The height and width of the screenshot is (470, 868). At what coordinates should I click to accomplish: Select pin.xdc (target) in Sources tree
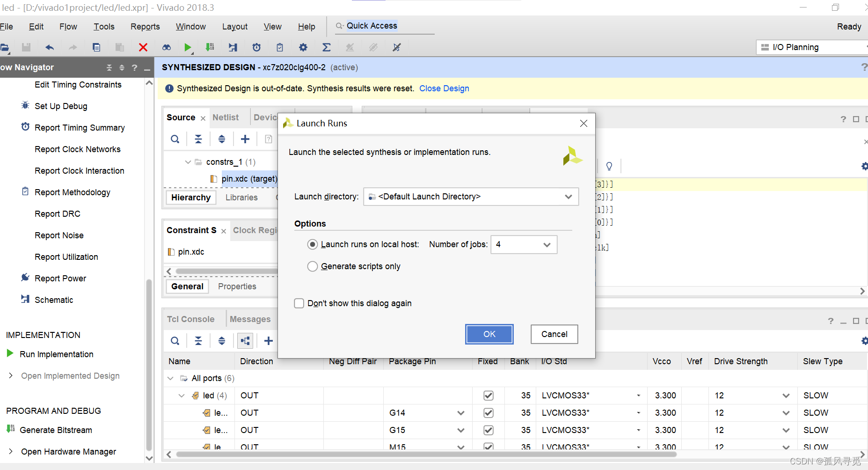249,179
